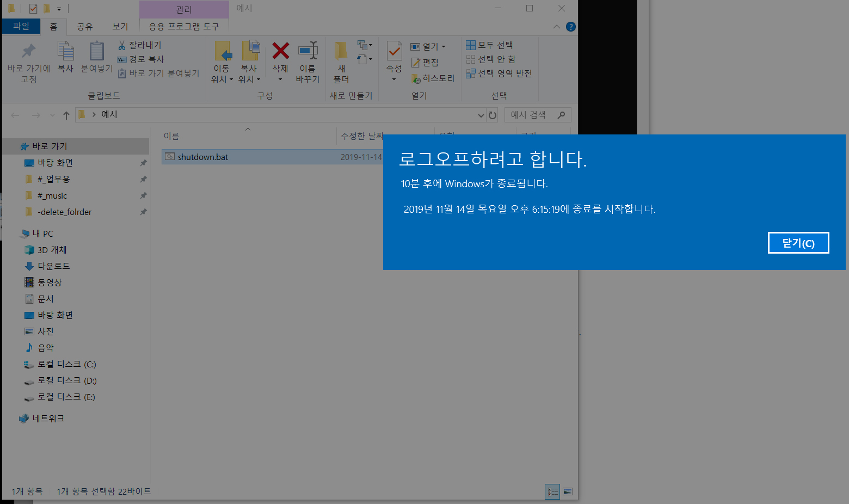Click the blue help question icon

tap(570, 27)
